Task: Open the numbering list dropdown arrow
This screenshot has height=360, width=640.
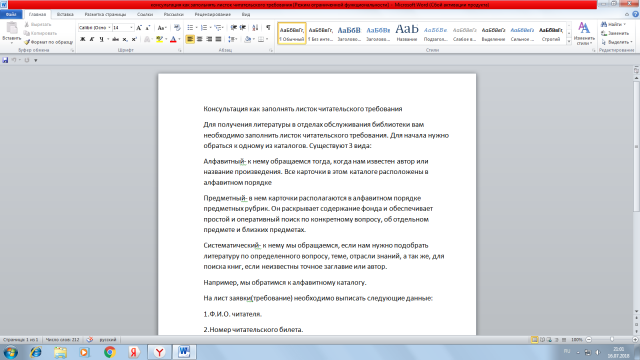Action: pyautogui.click(x=210, y=28)
